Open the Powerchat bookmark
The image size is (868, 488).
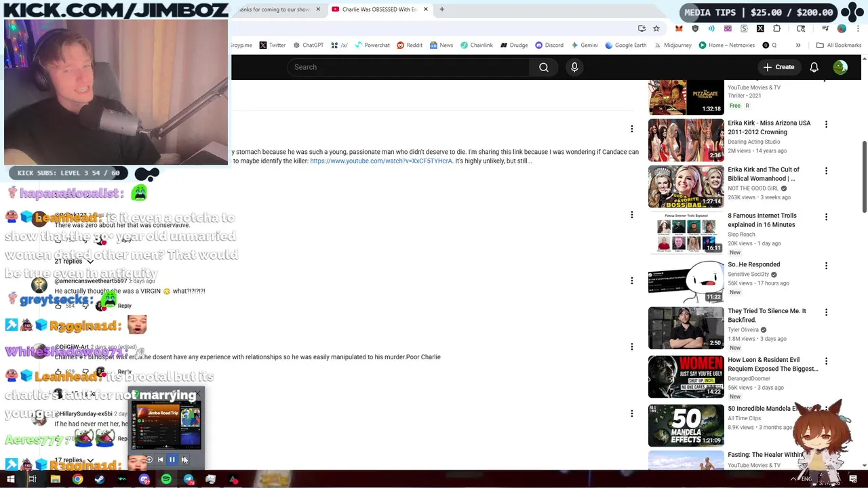(x=372, y=45)
